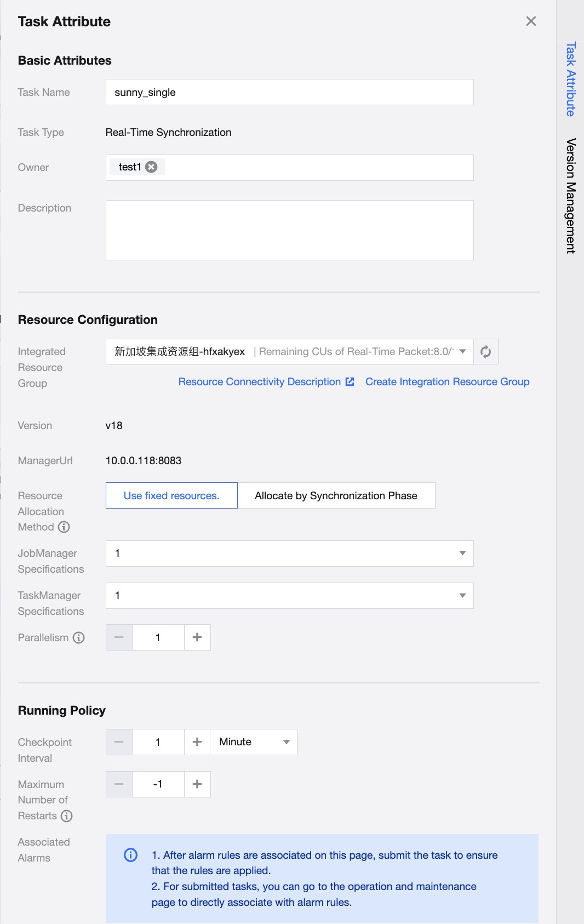Image resolution: width=584 pixels, height=924 pixels.
Task: Click Resource Allocation Method info icon
Action: 64,527
